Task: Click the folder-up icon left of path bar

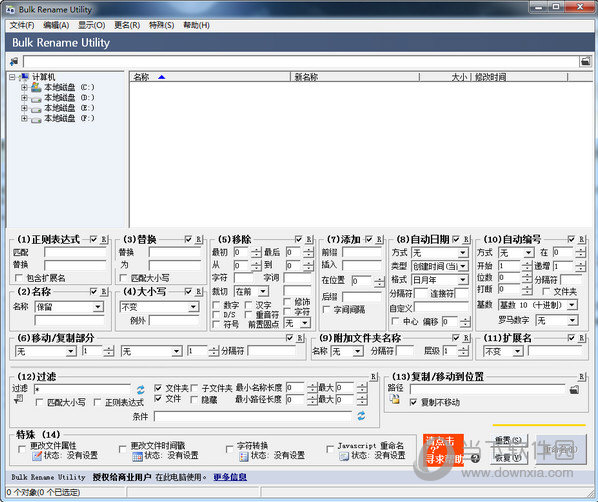Action: [14, 61]
